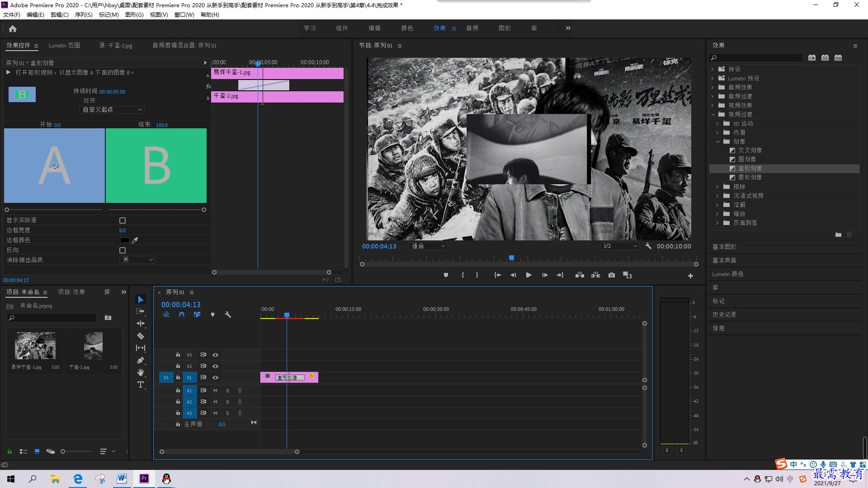
Task: Select the Type tool
Action: (141, 385)
